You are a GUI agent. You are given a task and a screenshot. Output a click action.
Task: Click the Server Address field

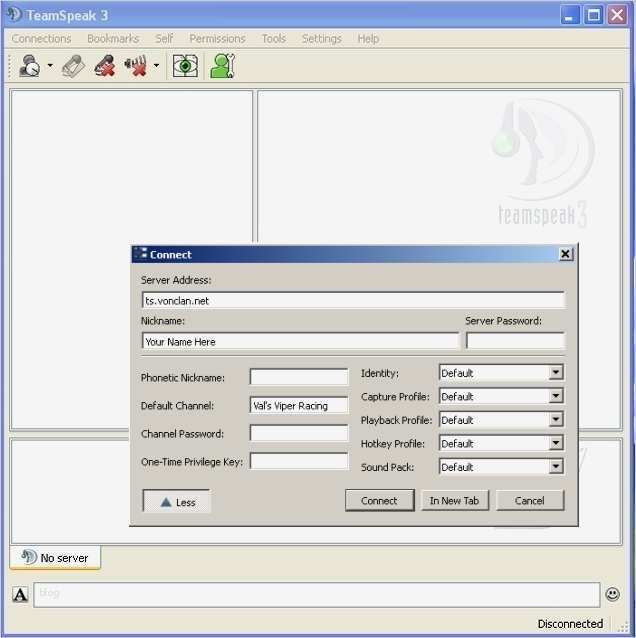click(x=353, y=300)
